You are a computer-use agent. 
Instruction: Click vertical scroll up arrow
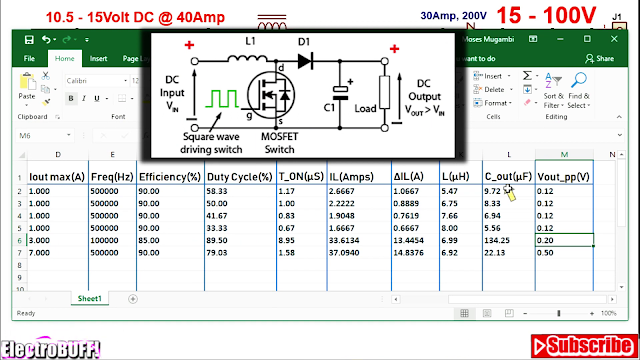pos(621,154)
